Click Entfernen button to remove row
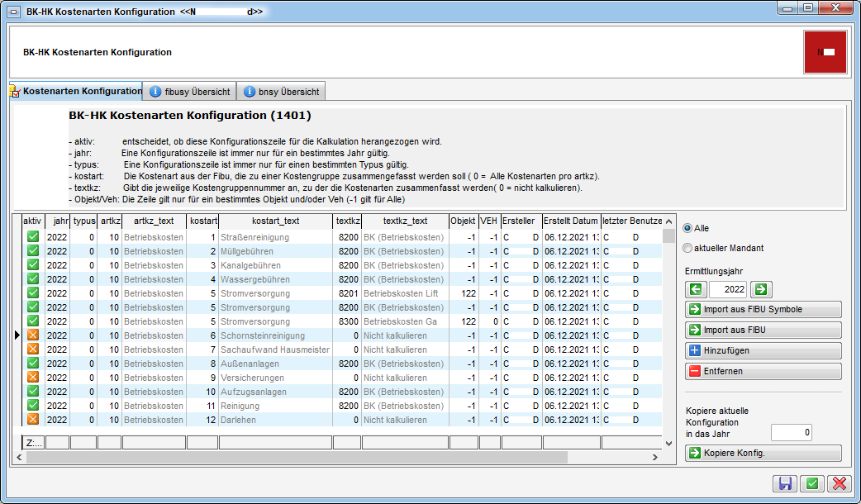This screenshot has height=504, width=861. (763, 371)
